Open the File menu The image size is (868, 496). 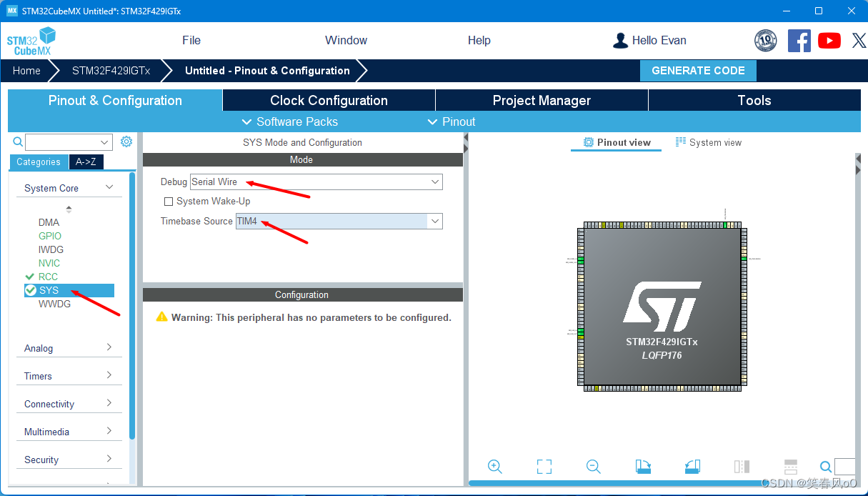pyautogui.click(x=191, y=41)
